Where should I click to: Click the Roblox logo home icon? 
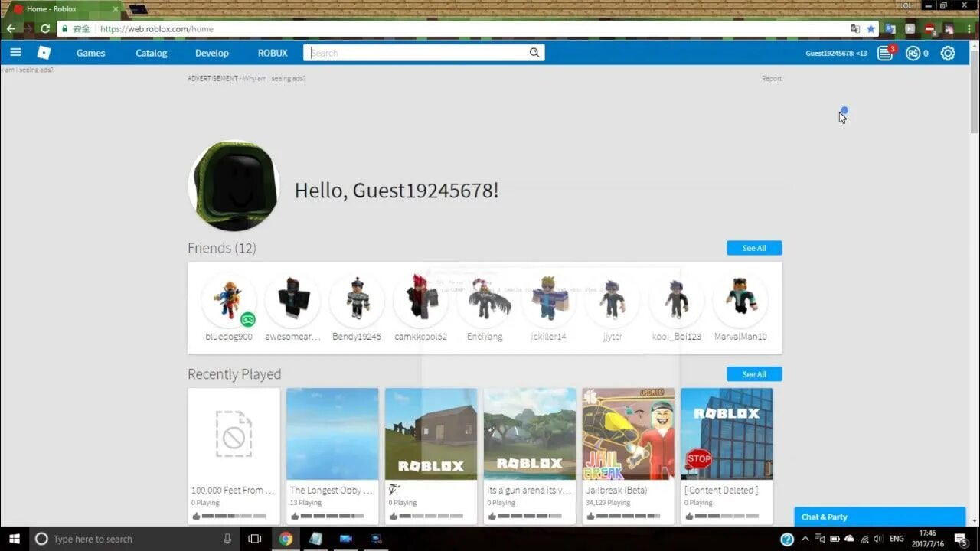(x=44, y=53)
